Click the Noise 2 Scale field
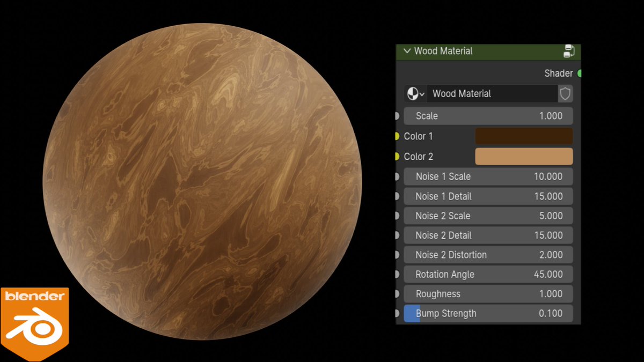 488,216
